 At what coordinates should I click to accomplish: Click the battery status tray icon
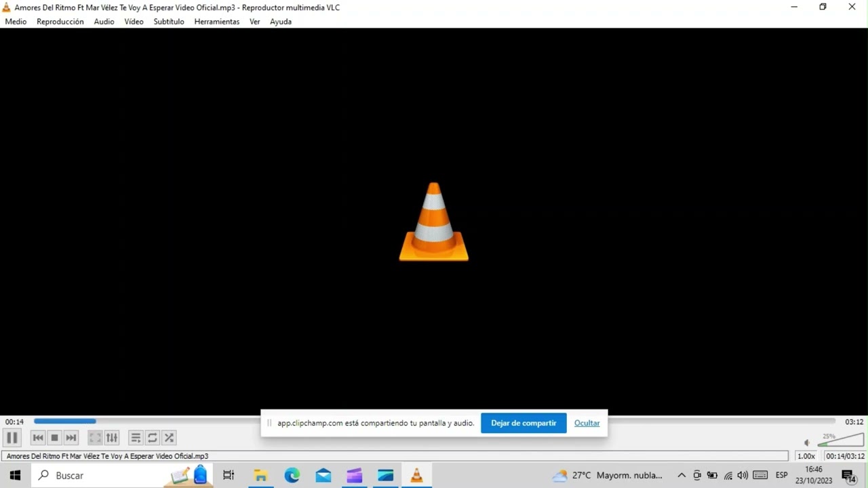(x=712, y=475)
